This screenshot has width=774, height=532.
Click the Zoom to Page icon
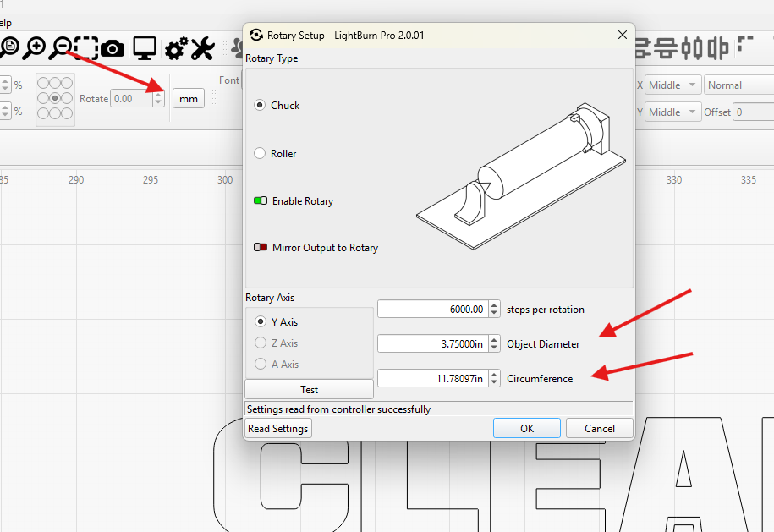click(x=9, y=47)
